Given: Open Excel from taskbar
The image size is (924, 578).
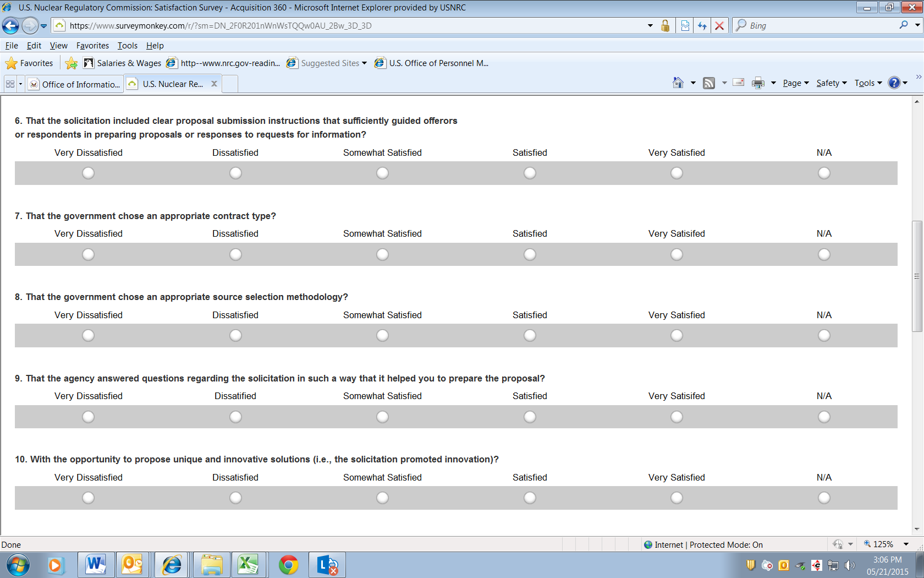Looking at the screenshot, I should click(249, 565).
